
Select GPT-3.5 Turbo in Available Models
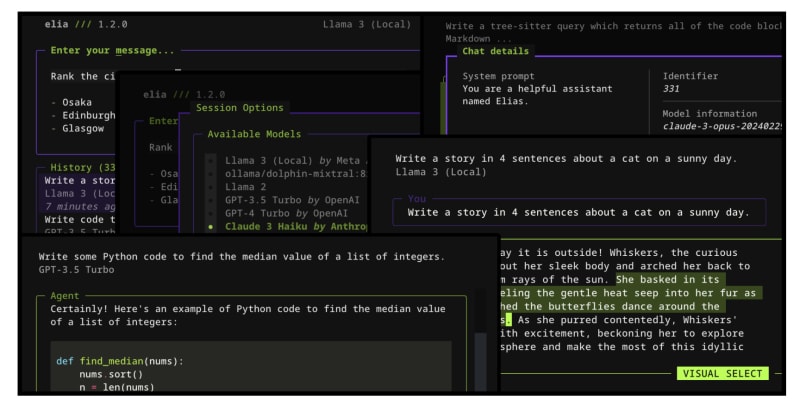point(209,199)
